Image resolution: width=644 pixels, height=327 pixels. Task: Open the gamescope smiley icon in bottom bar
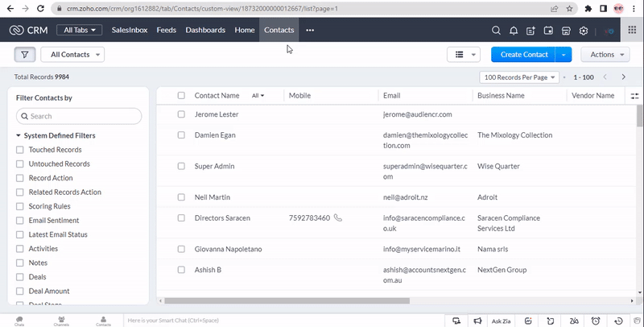[528, 321]
